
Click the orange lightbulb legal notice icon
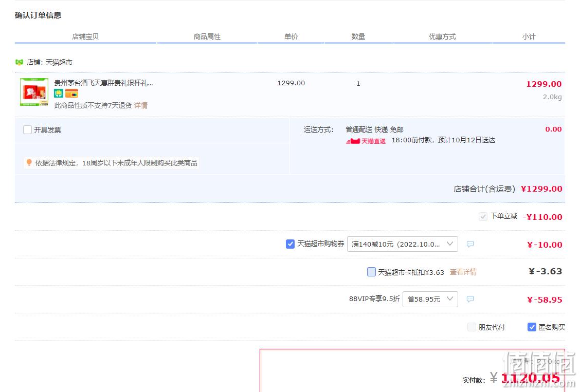pyautogui.click(x=29, y=162)
